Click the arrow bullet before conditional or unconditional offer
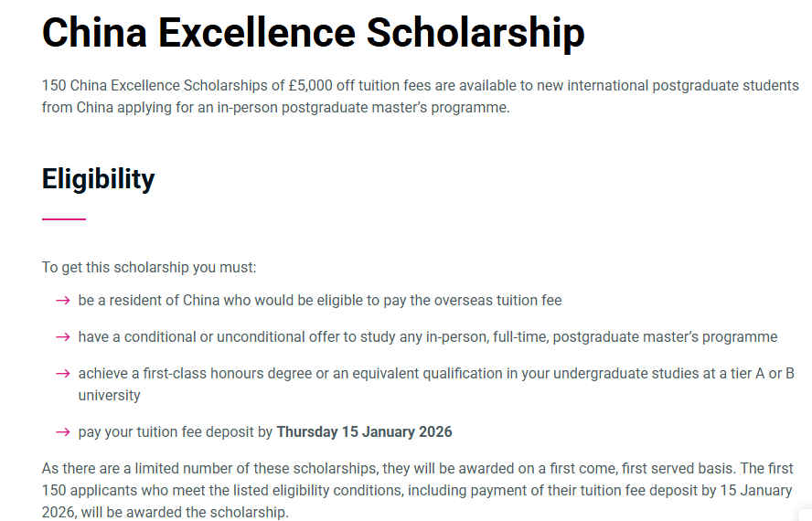The height and width of the screenshot is (521, 812). [x=62, y=337]
